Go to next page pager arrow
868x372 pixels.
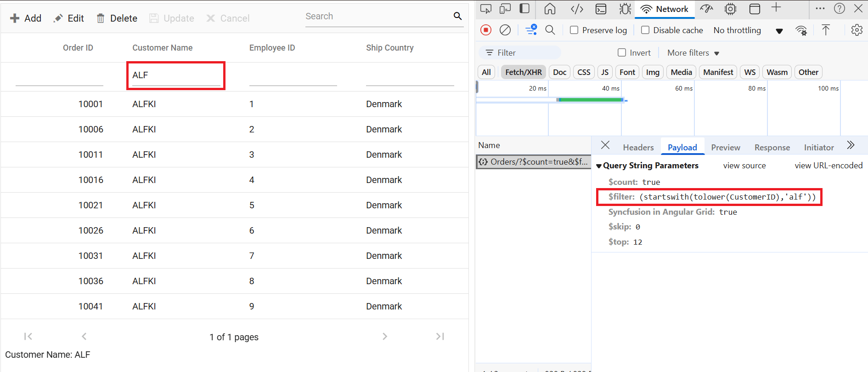(385, 337)
